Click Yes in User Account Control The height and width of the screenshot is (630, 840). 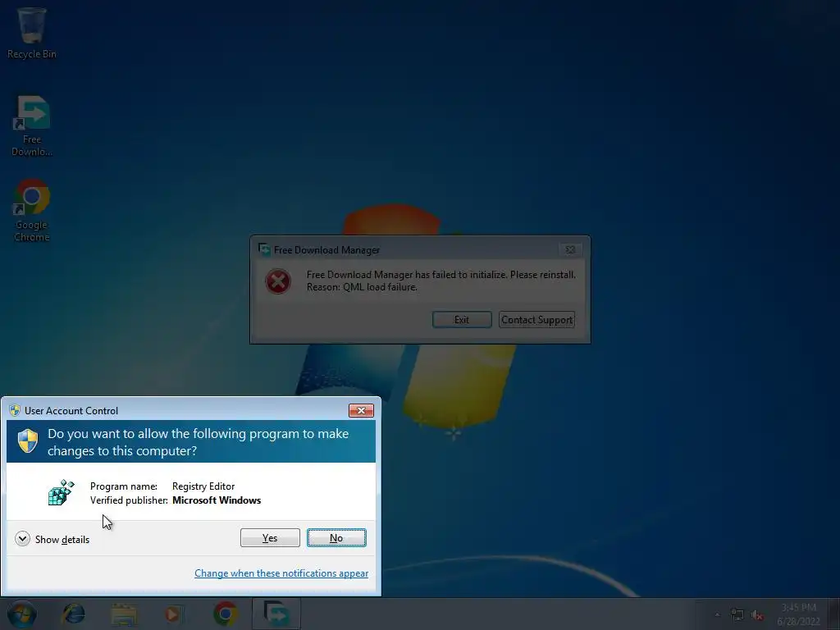(270, 538)
